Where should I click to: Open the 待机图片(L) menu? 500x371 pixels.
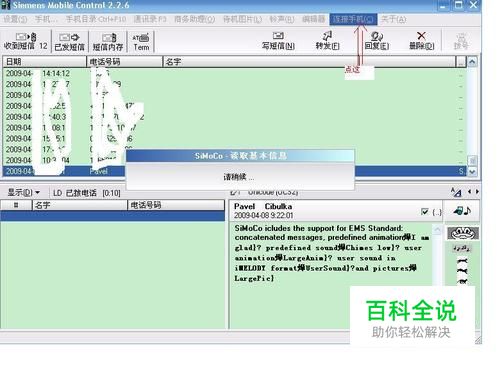242,19
